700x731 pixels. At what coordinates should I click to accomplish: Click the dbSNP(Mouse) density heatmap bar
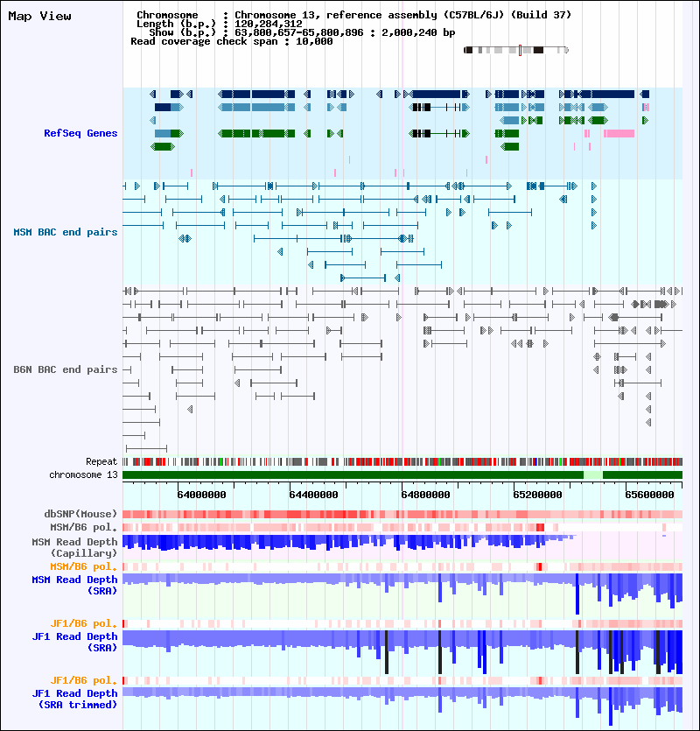coord(402,514)
